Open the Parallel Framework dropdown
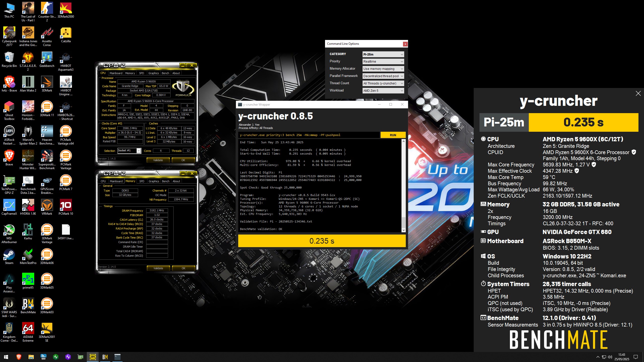Screen dimensions: 644x362 383,76
